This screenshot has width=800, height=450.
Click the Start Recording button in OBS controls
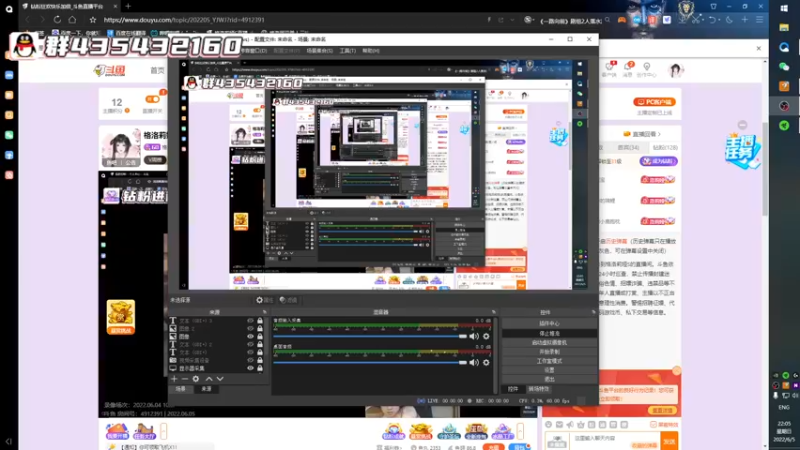click(549, 352)
